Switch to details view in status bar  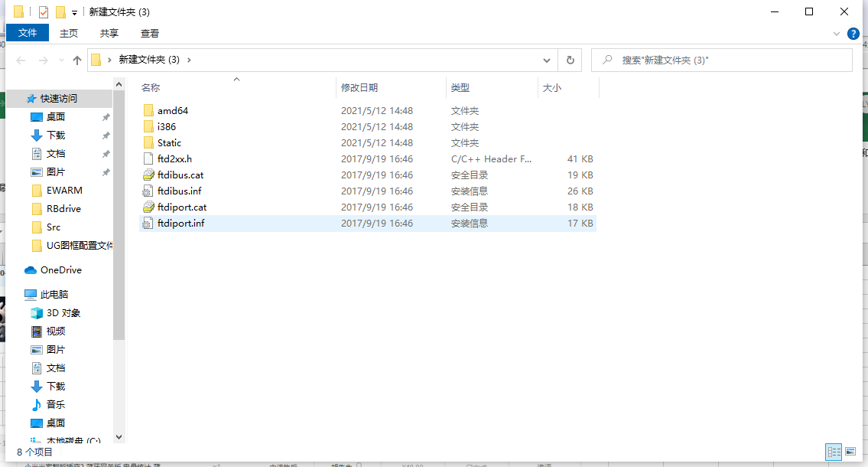835,452
